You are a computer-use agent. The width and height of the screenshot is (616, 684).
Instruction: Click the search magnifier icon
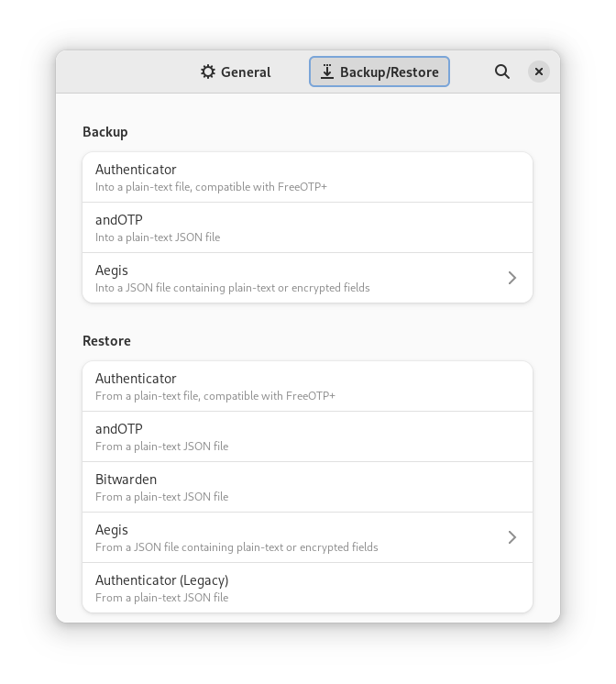[502, 72]
